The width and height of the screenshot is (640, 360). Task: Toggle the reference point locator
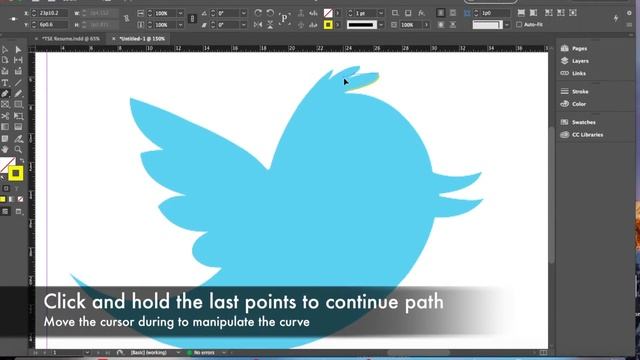pos(13,19)
